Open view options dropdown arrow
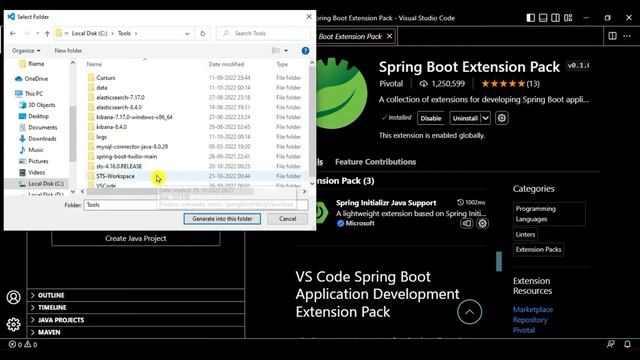Screen dimensions: 640x360 [286, 51]
